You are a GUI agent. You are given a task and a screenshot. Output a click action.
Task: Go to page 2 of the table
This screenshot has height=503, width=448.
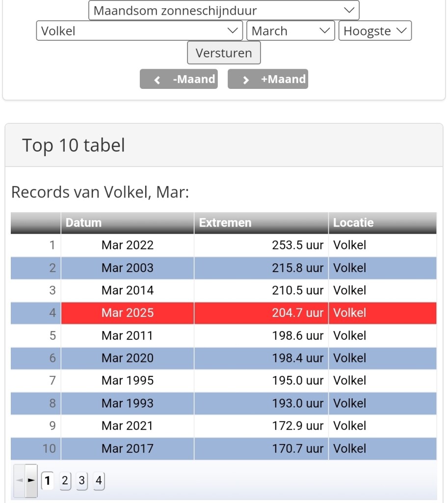[65, 480]
